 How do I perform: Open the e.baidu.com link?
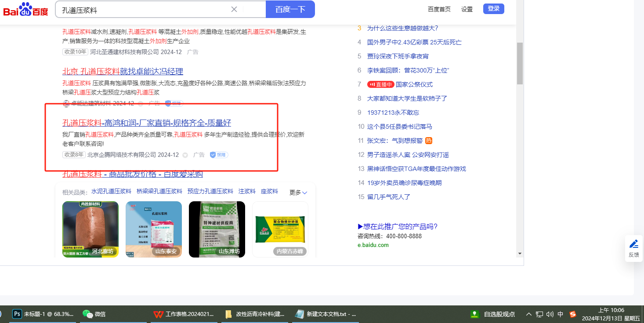[x=373, y=245]
